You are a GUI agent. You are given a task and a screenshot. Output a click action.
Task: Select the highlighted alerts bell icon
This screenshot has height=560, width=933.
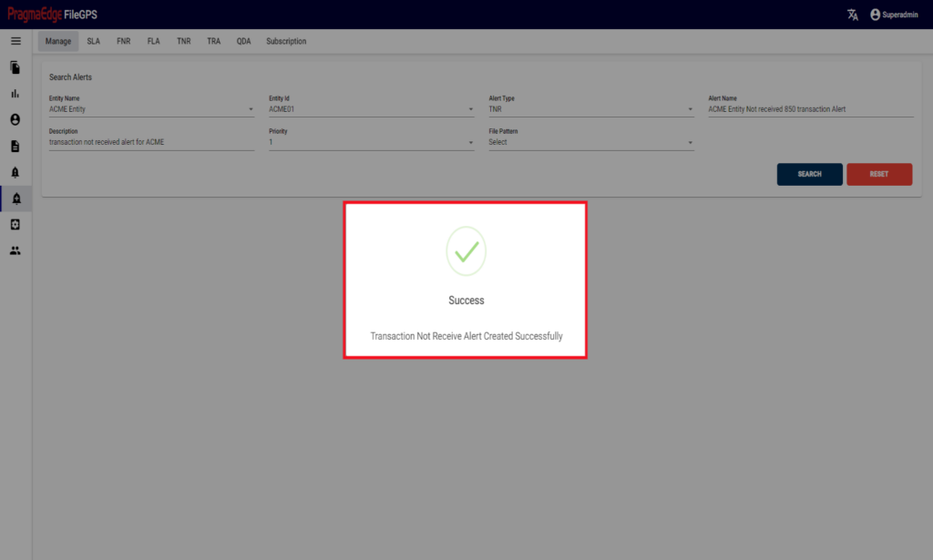pyautogui.click(x=16, y=199)
